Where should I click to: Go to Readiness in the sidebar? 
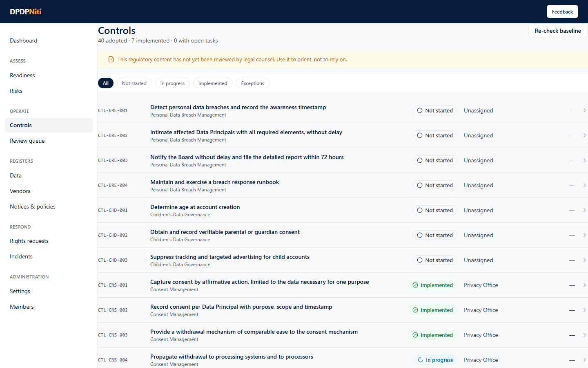pos(49,75)
